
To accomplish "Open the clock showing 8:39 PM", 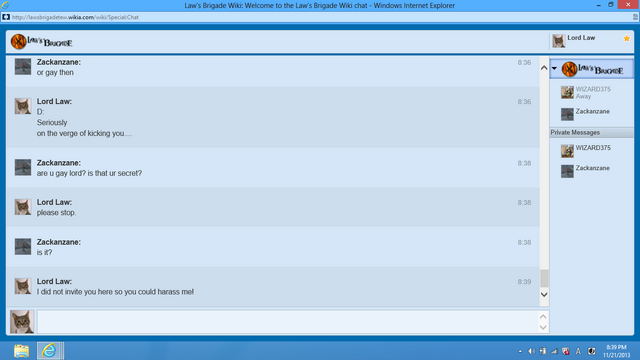I will (616, 351).
